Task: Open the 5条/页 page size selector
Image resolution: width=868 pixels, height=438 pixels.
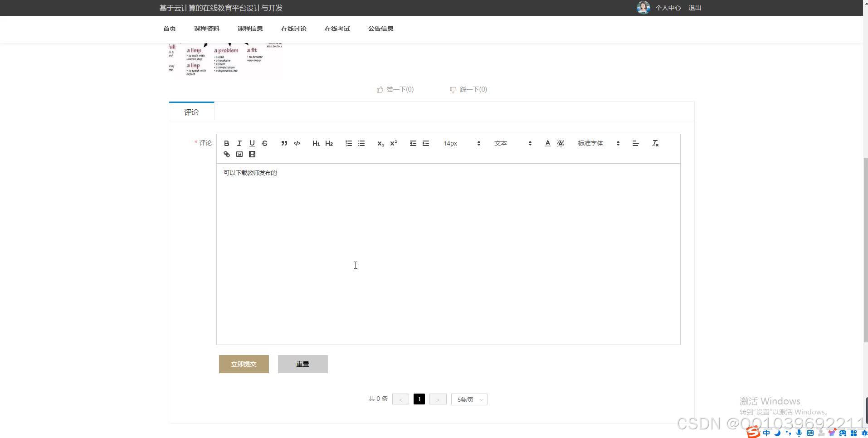Action: 469,399
